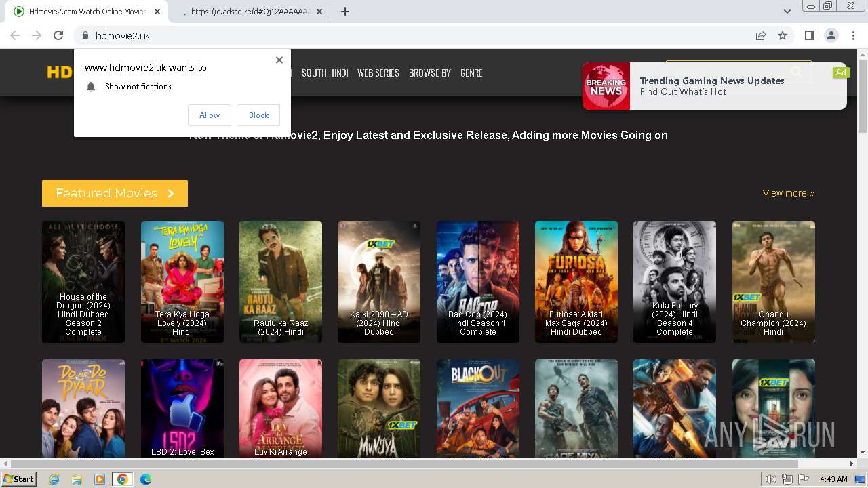Open the South Hindi menu
The height and width of the screenshot is (488, 868).
[x=325, y=73]
